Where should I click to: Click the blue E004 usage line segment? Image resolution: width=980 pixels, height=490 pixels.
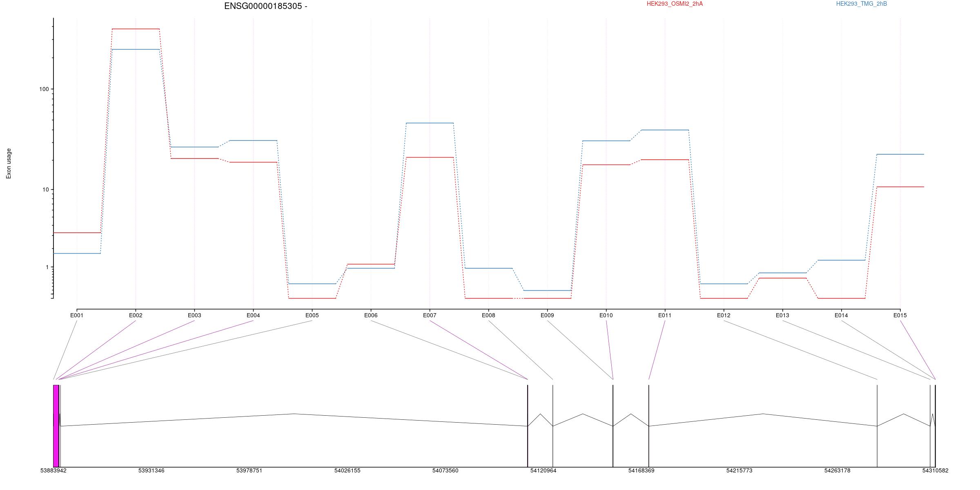click(253, 140)
